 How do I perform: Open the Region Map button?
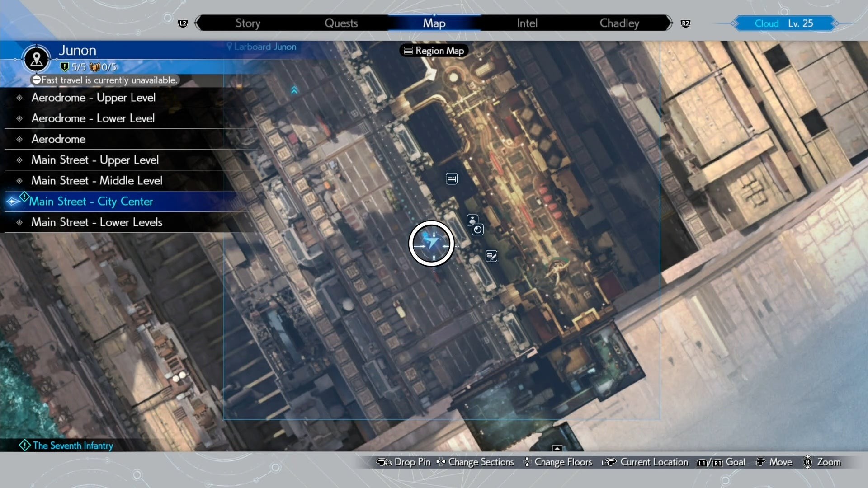[434, 51]
